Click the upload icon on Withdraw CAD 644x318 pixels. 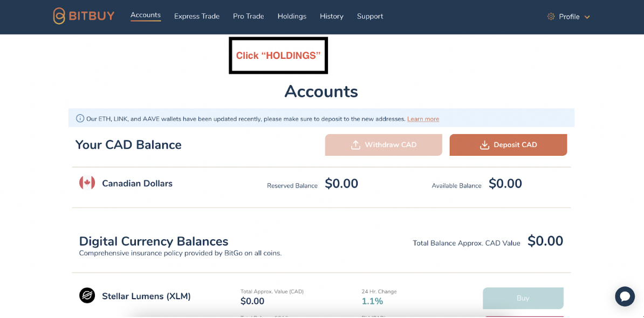355,145
